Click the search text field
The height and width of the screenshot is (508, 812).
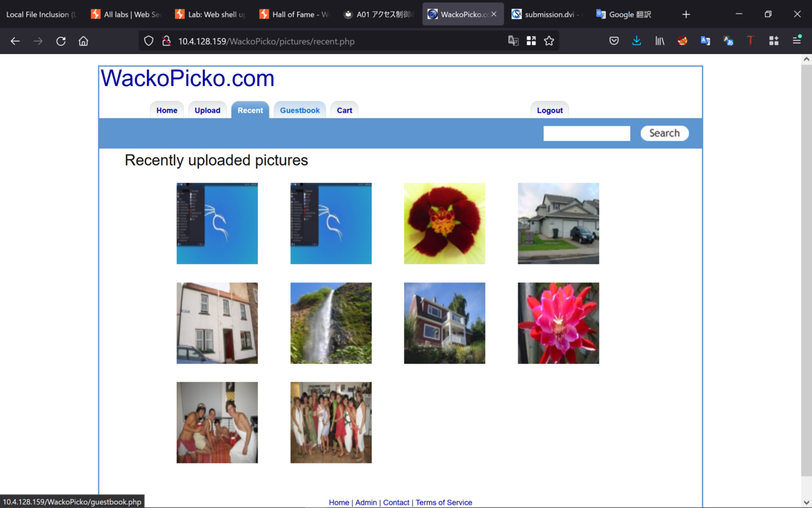[587, 133]
